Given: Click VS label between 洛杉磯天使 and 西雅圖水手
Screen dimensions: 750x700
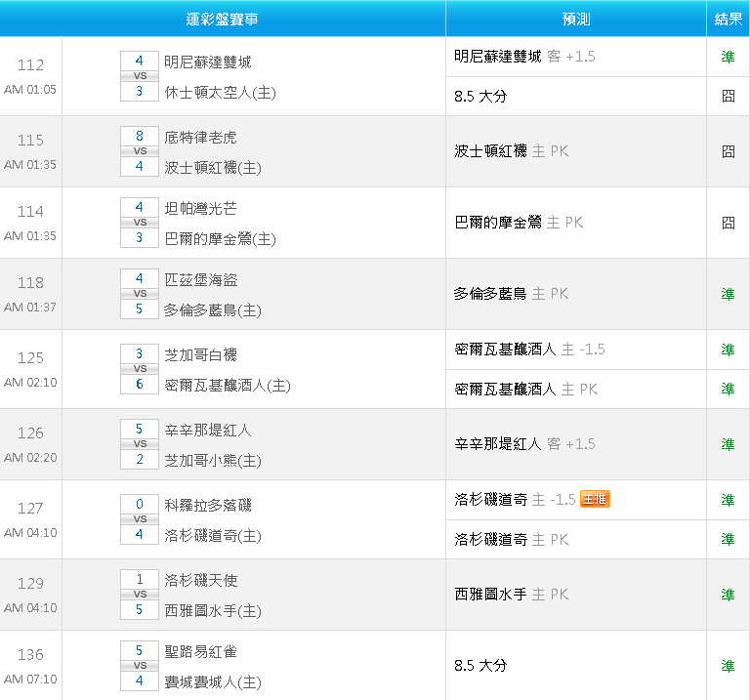Looking at the screenshot, I should point(140,595).
